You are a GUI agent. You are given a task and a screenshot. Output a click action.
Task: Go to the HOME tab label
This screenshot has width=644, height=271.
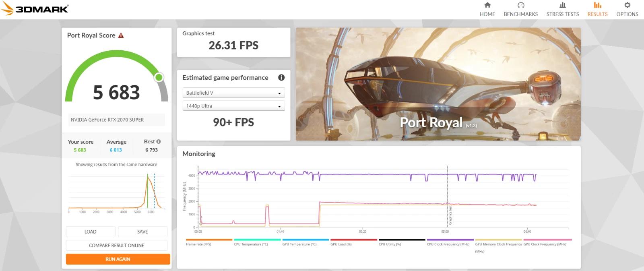pos(487,14)
